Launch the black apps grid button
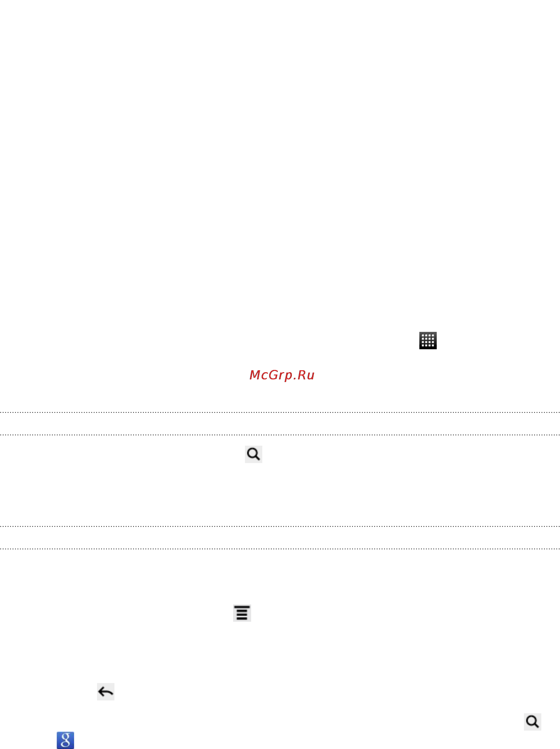Image resolution: width=560 pixels, height=749 pixels. click(x=428, y=340)
